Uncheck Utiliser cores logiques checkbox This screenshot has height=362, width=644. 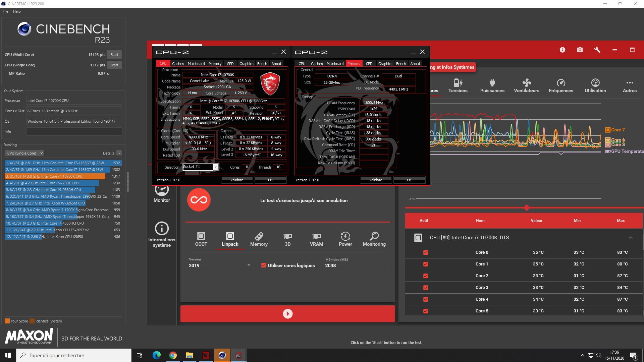(x=264, y=265)
